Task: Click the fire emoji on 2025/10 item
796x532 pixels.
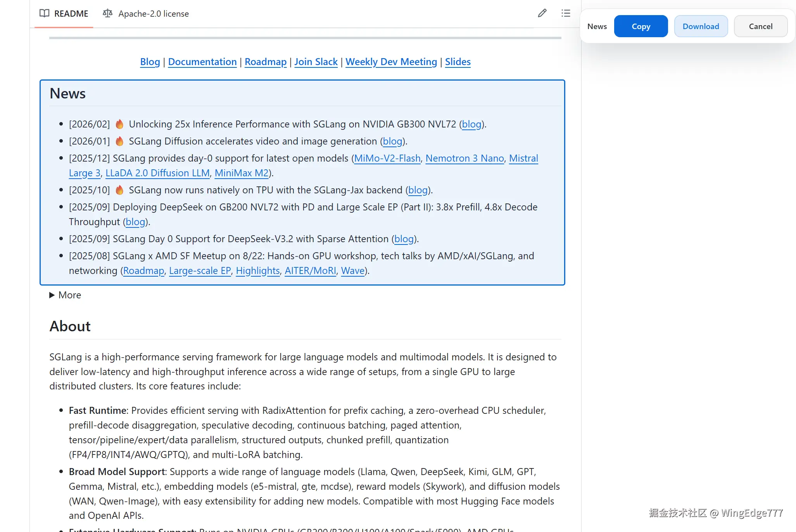Action: [x=119, y=190]
